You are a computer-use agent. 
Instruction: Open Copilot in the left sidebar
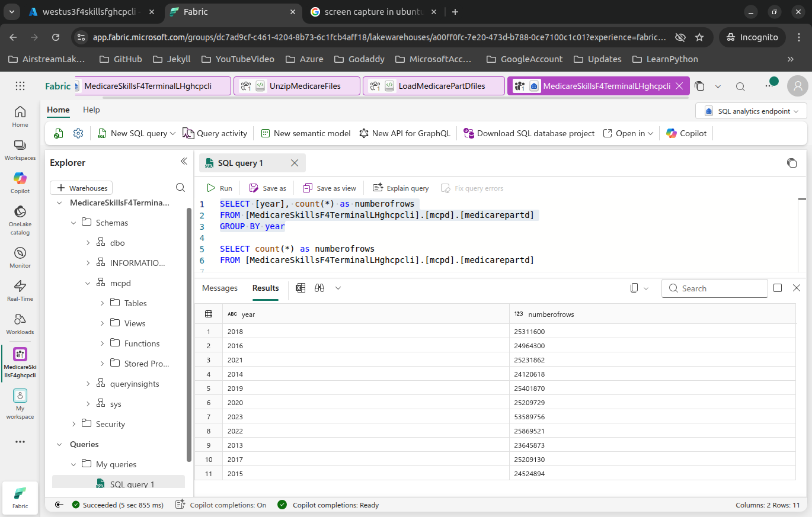pos(20,182)
